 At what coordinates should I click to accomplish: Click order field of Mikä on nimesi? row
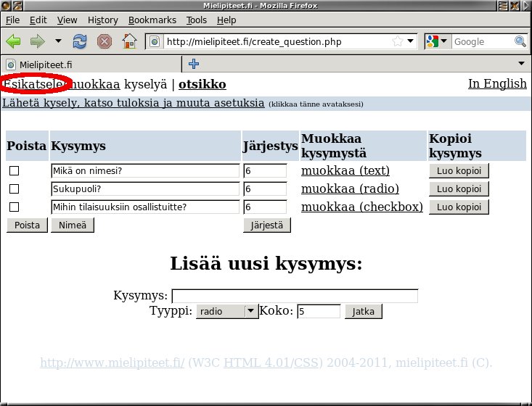pyautogui.click(x=265, y=171)
